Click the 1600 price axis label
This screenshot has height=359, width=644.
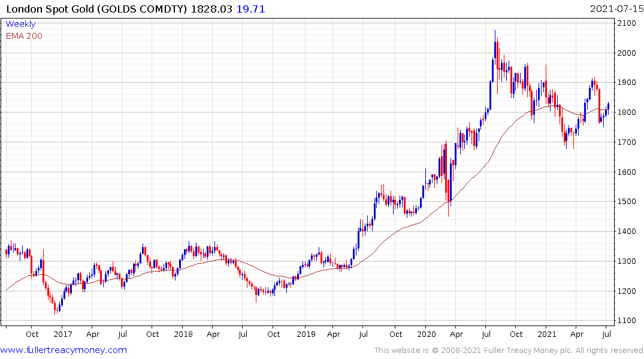[627, 172]
